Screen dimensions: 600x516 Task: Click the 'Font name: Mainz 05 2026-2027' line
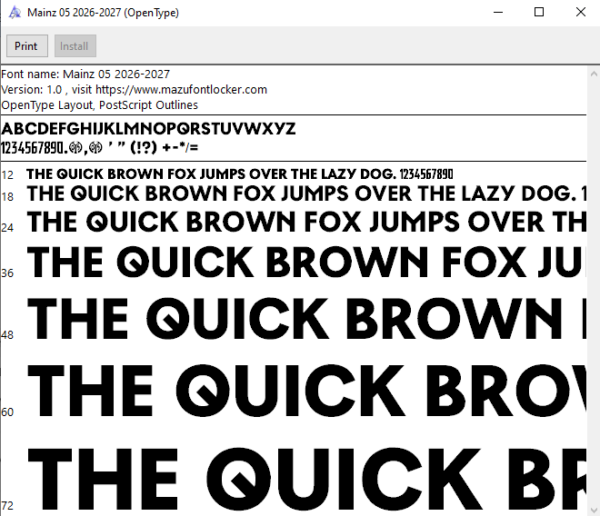click(85, 74)
